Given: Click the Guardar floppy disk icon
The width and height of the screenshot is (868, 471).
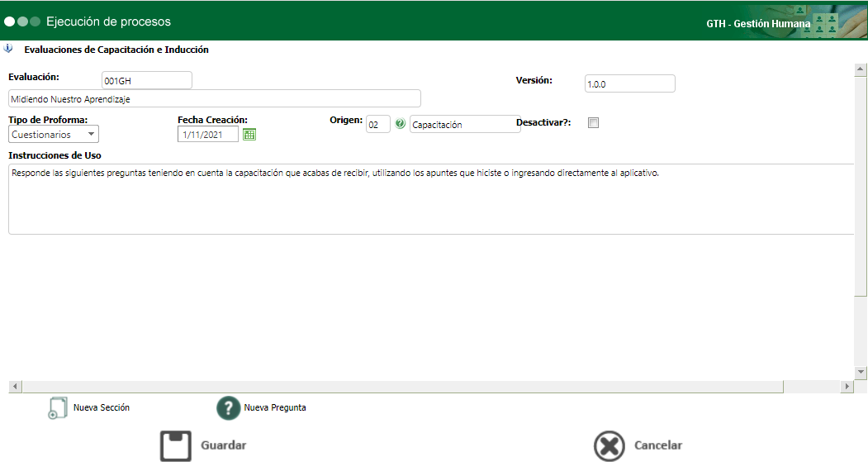Looking at the screenshot, I should (175, 446).
